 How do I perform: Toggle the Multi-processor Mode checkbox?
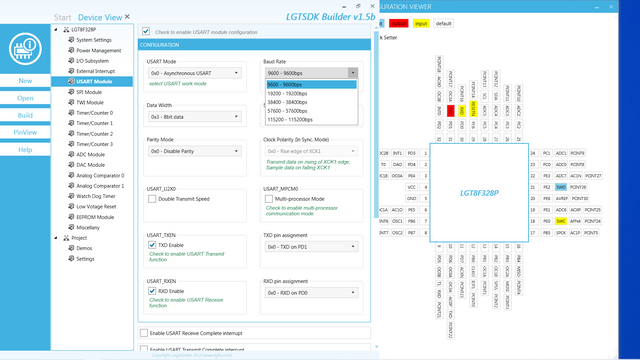pyautogui.click(x=269, y=199)
